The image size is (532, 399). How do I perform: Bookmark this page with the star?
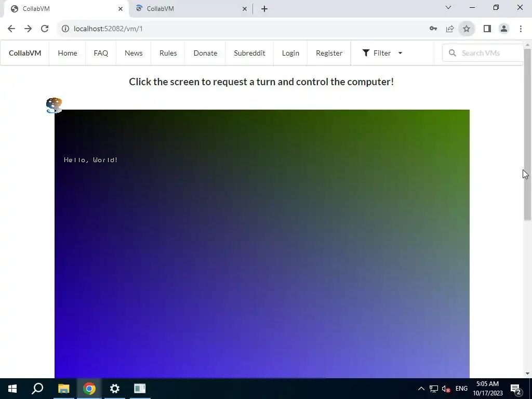tap(467, 29)
